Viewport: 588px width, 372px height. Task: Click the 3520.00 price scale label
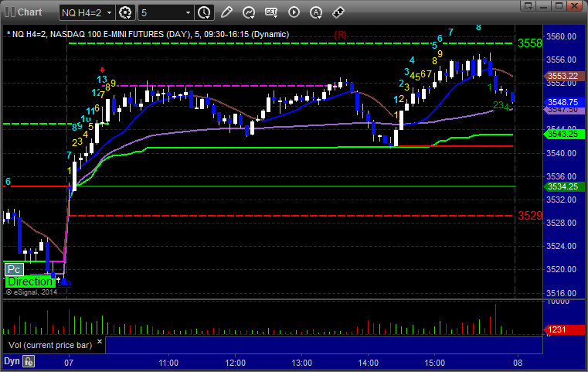click(562, 269)
